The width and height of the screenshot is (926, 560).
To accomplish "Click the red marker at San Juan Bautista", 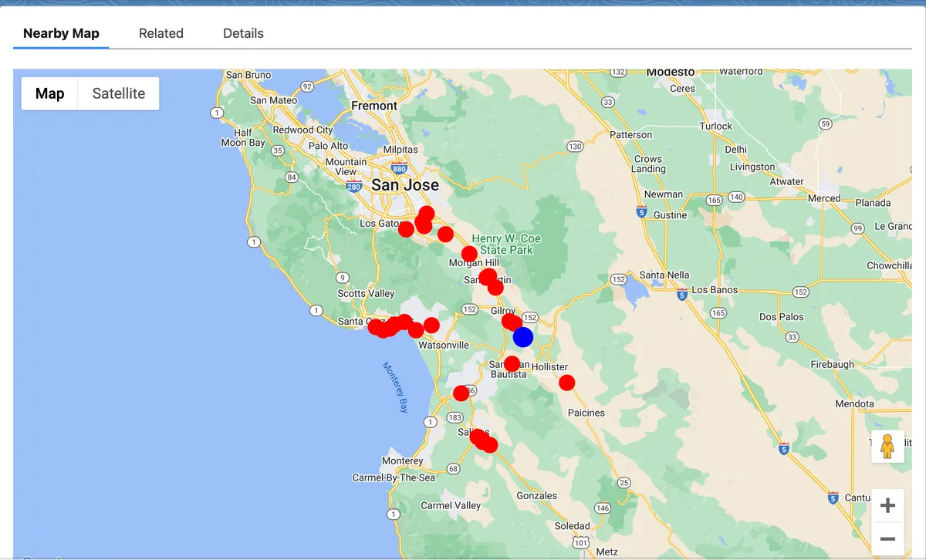I will click(x=512, y=363).
